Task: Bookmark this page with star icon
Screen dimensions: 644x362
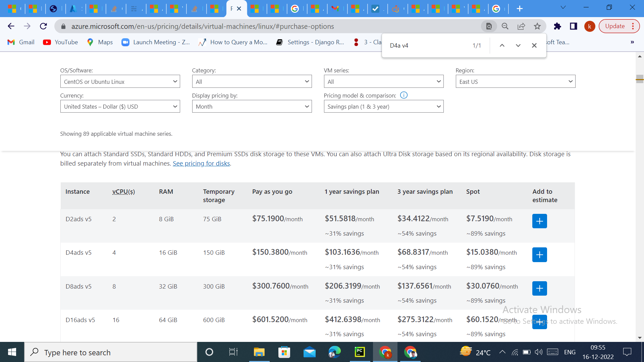Action: (537, 26)
